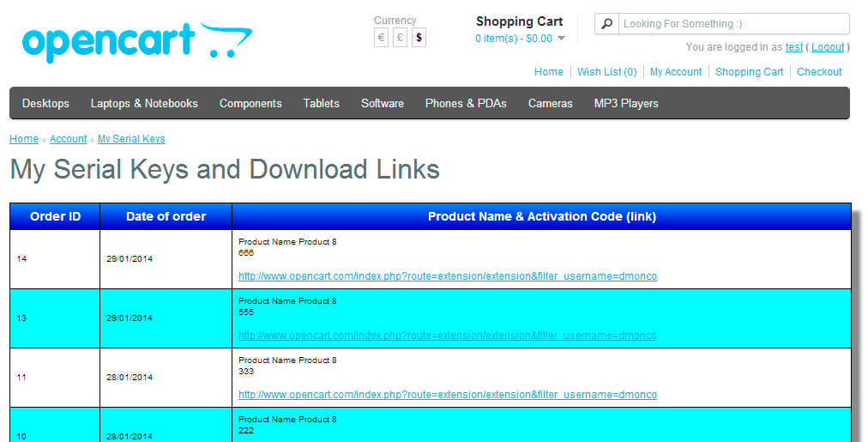Expand the shopping cart dropdown arrow

pos(561,39)
